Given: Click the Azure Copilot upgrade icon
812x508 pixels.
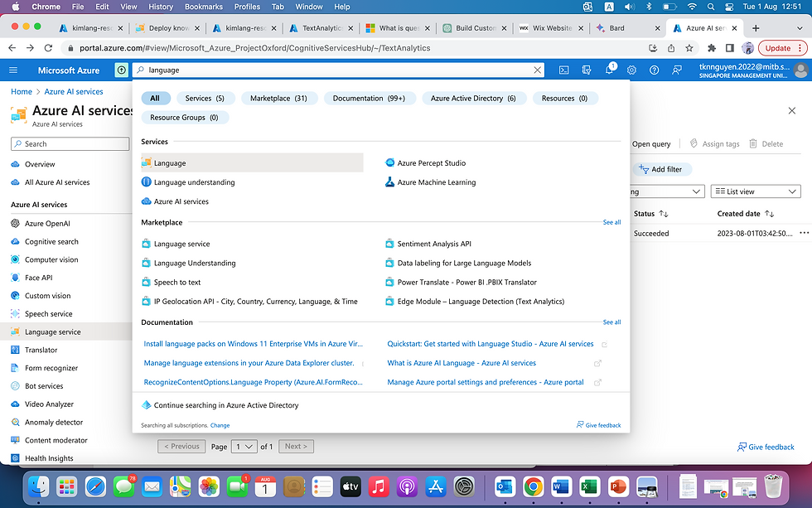Looking at the screenshot, I should (121, 70).
